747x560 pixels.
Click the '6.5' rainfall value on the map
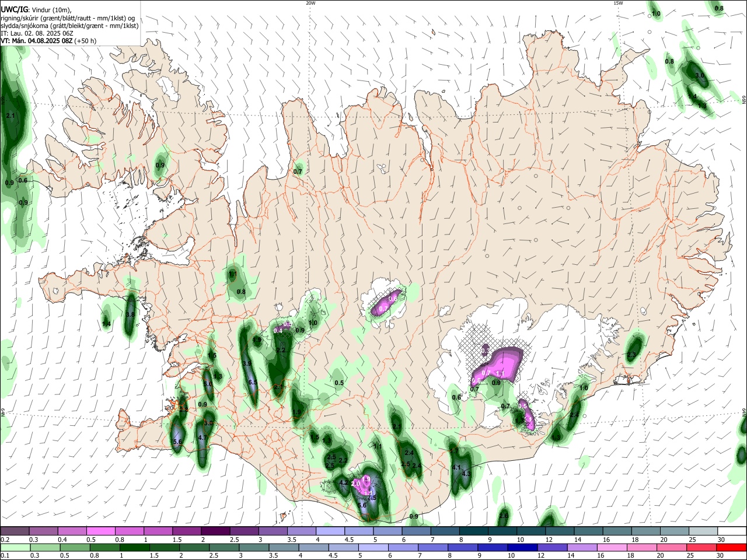(x=253, y=382)
